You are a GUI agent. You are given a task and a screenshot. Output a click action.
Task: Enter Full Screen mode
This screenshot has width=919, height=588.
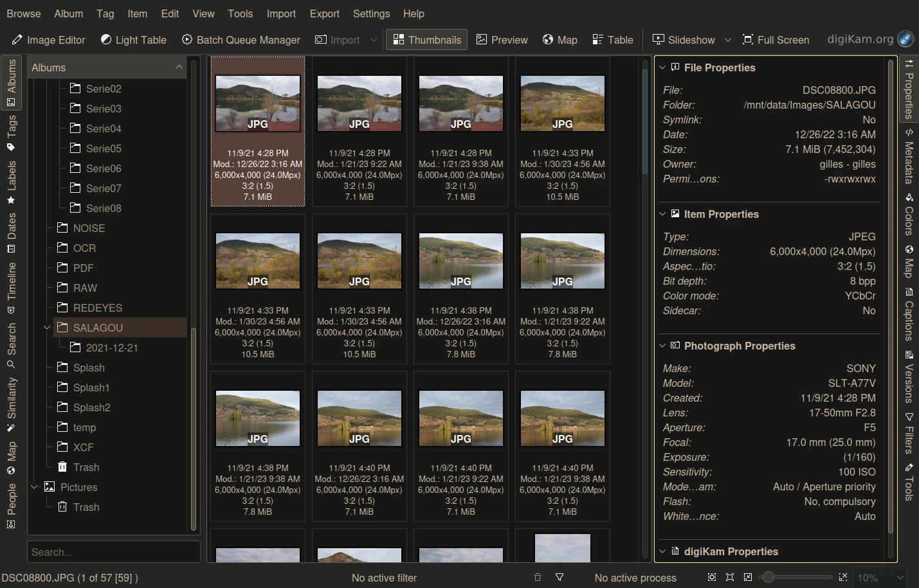(776, 40)
